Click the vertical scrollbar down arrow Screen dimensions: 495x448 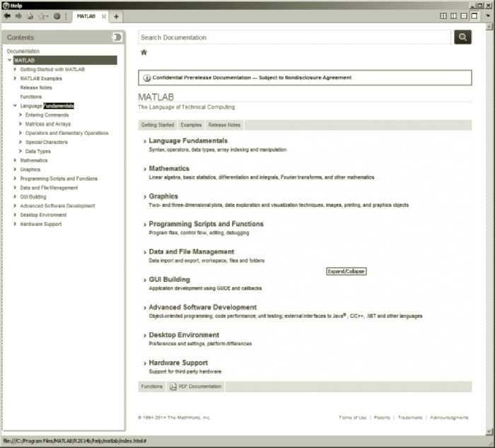[489, 431]
